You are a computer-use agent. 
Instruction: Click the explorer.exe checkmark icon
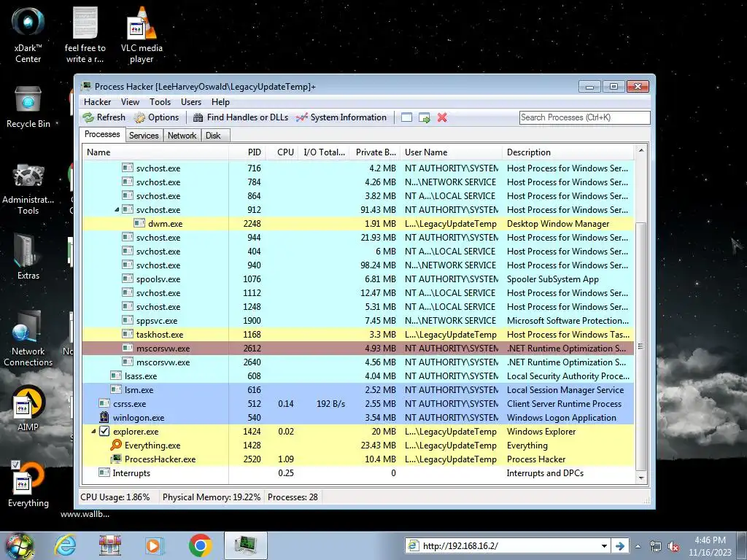[104, 432]
